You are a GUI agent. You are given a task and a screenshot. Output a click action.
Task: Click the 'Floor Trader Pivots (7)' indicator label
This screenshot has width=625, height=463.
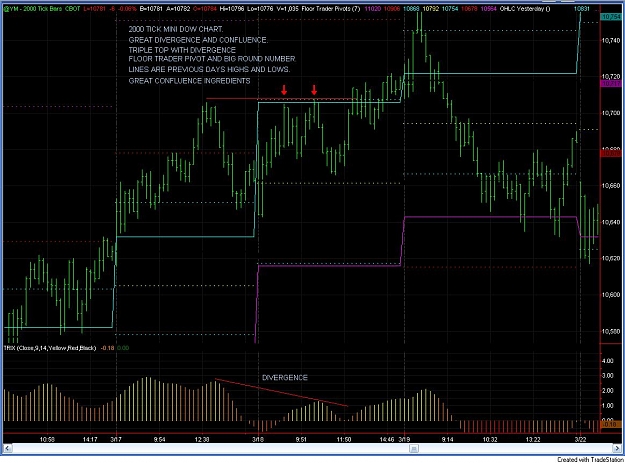pyautogui.click(x=330, y=8)
